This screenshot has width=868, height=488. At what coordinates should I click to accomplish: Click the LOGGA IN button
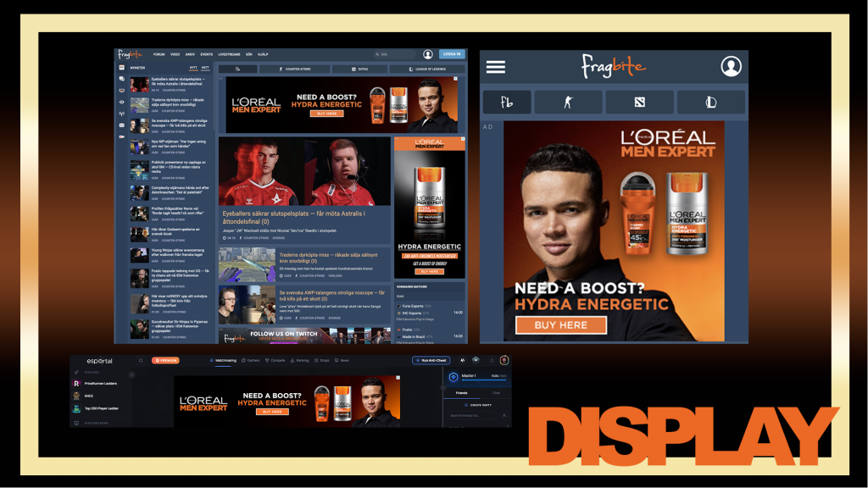tap(452, 54)
